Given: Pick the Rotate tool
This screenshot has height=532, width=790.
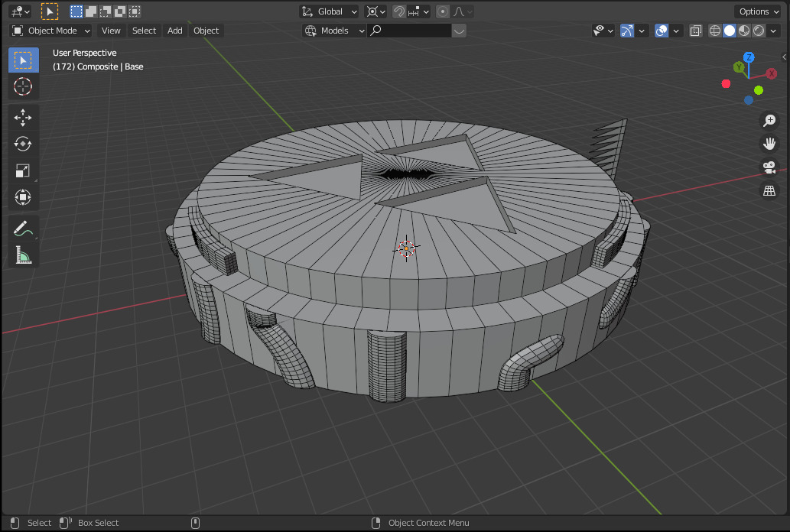Looking at the screenshot, I should 23,144.
